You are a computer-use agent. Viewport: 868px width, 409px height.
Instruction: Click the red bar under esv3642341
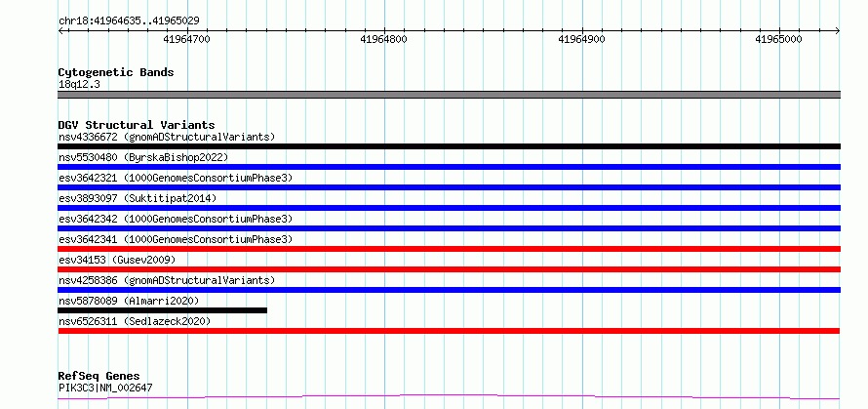tap(449, 249)
